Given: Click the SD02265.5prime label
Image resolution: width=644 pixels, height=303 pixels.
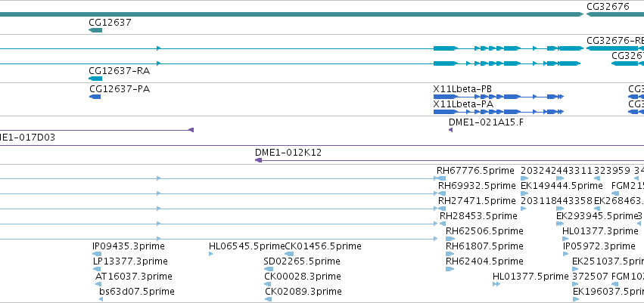Looking at the screenshot, I should 302,261.
